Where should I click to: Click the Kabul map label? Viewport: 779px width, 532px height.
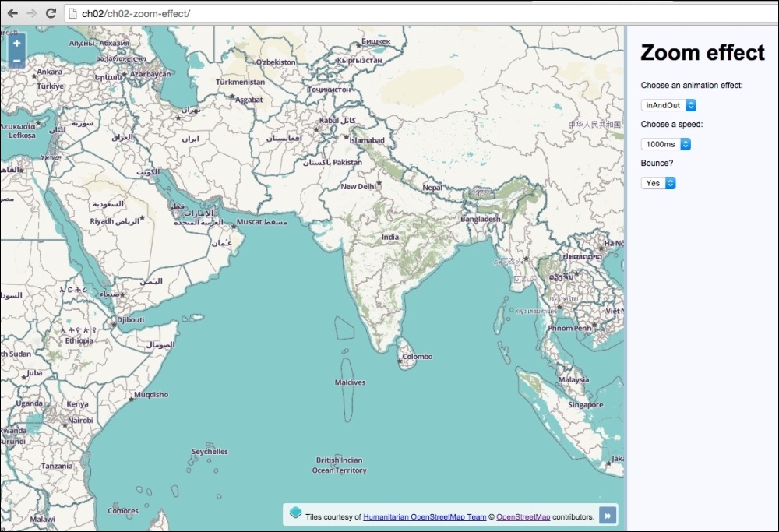coord(329,120)
